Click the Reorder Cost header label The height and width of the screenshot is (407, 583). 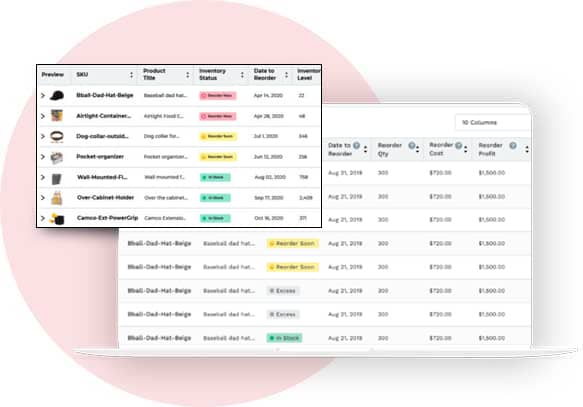[441, 149]
